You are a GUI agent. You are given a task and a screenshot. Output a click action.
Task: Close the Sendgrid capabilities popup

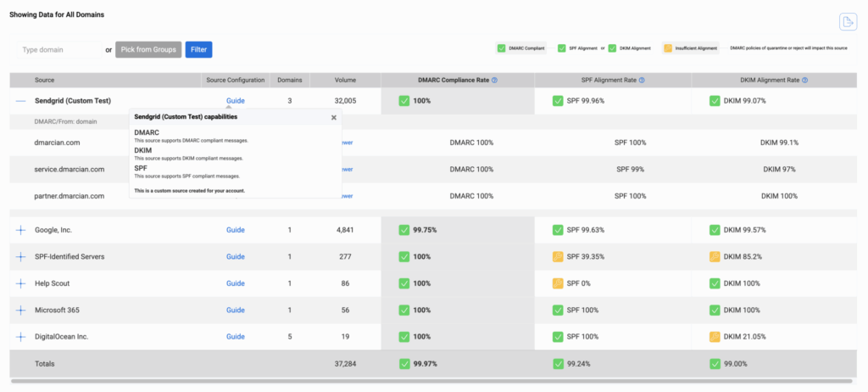334,118
